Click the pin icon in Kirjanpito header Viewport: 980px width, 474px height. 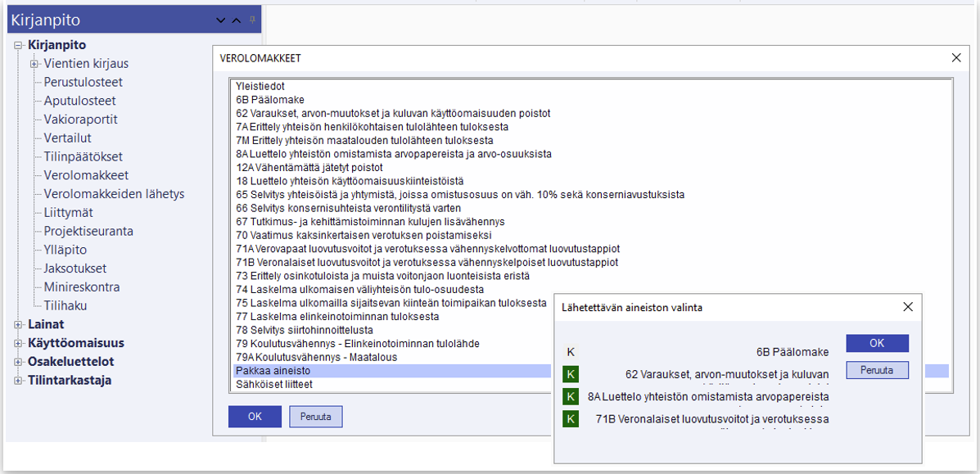pyautogui.click(x=253, y=20)
